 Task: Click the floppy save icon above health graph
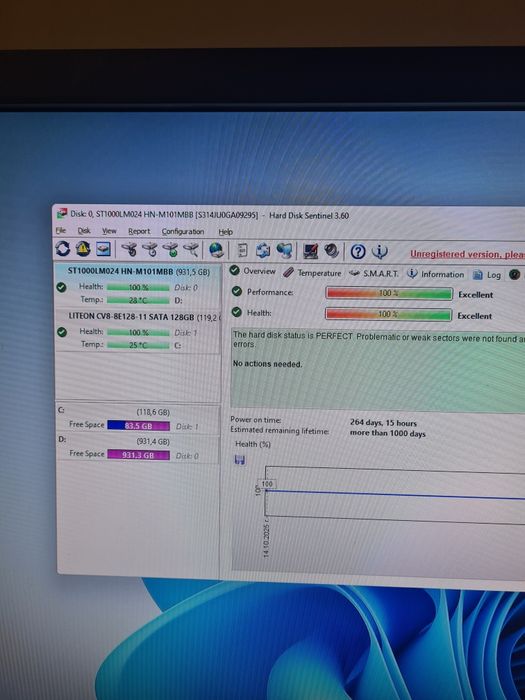point(240,459)
